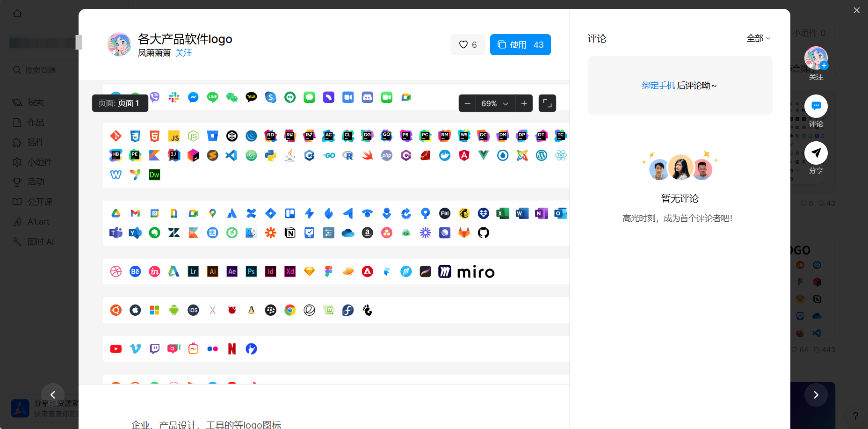
Task: Go to previous resource arrow
Action: pyautogui.click(x=53, y=395)
